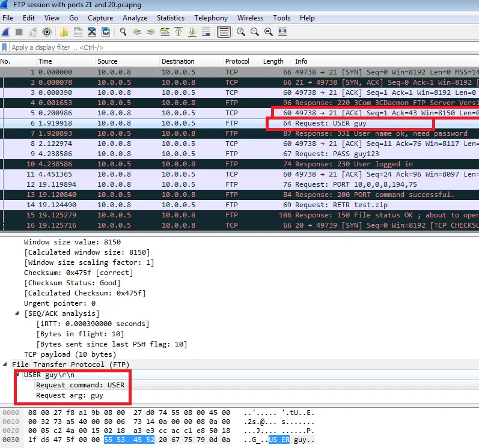Save this capture file icon
This screenshot has width=479, height=448.
(x=78, y=32)
